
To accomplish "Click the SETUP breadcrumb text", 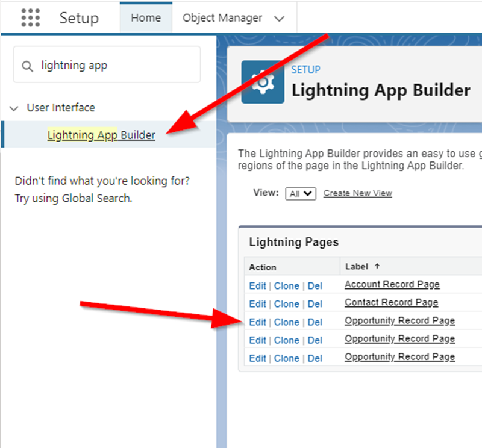I will 306,70.
